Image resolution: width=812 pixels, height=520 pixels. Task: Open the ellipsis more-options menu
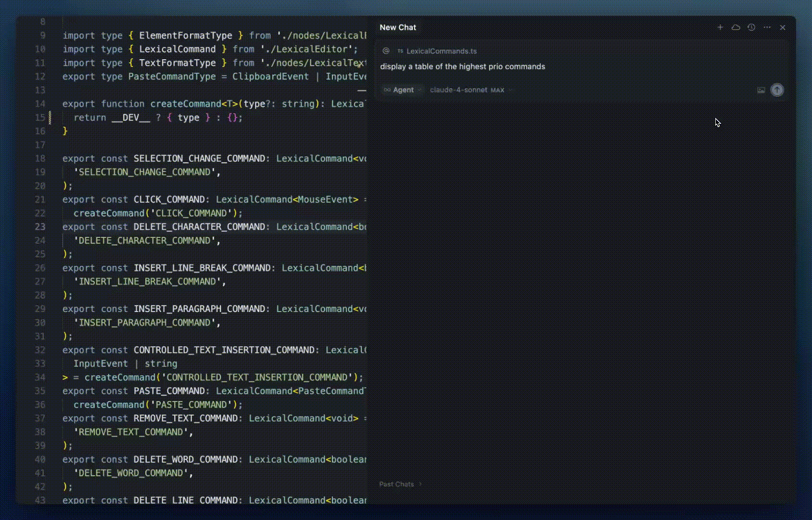(767, 27)
